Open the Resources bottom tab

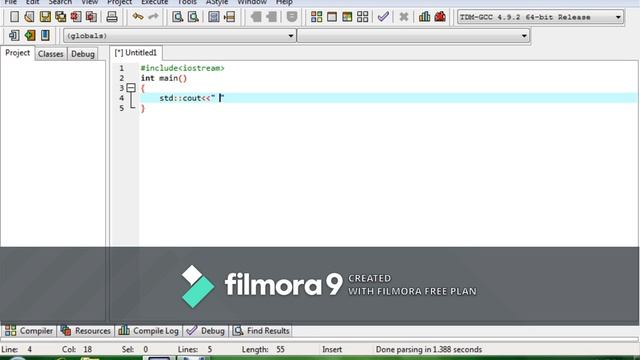[86, 331]
